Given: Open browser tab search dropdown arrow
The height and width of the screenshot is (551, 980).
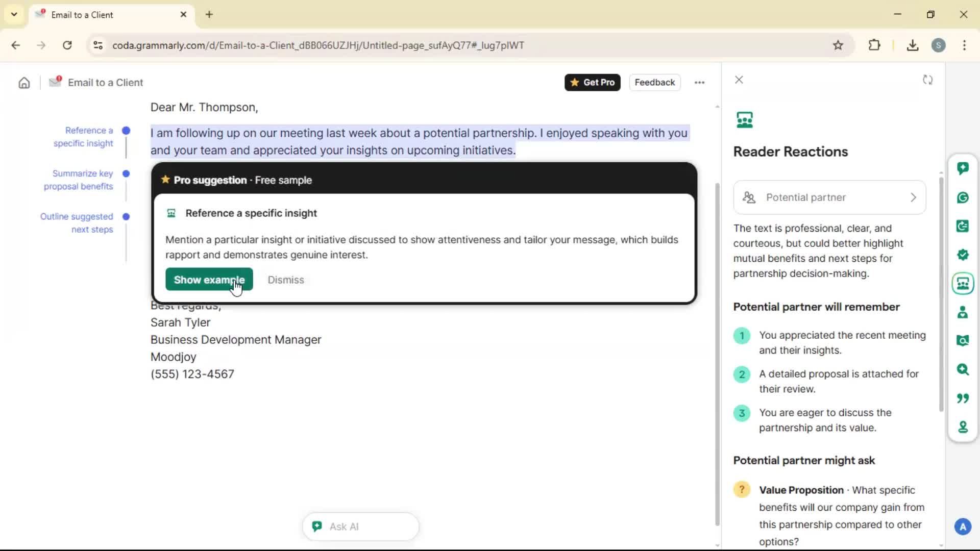Looking at the screenshot, I should pos(14,14).
